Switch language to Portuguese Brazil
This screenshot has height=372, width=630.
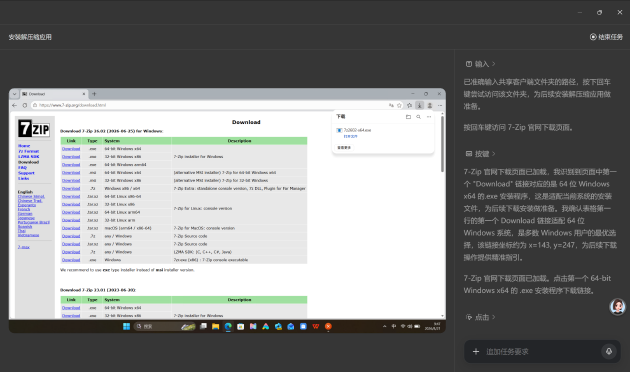coord(34,222)
